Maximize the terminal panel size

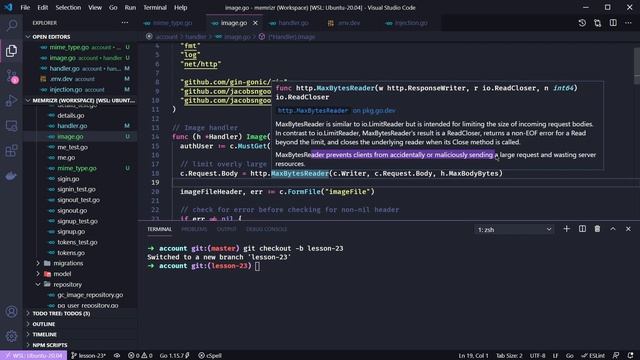pyautogui.click(x=613, y=229)
